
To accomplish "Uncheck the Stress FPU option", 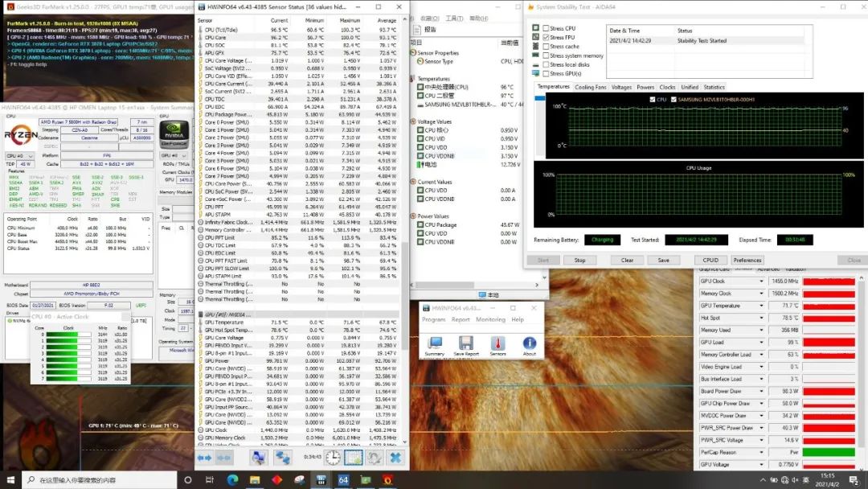I will pos(547,38).
